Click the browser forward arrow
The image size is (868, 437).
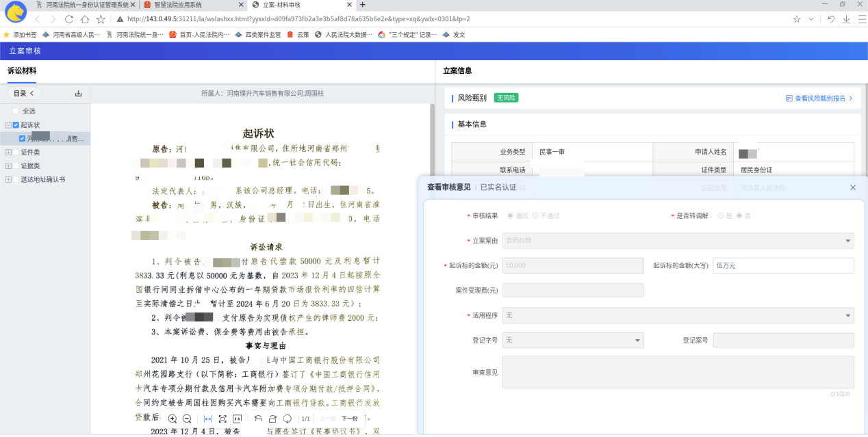tap(53, 19)
